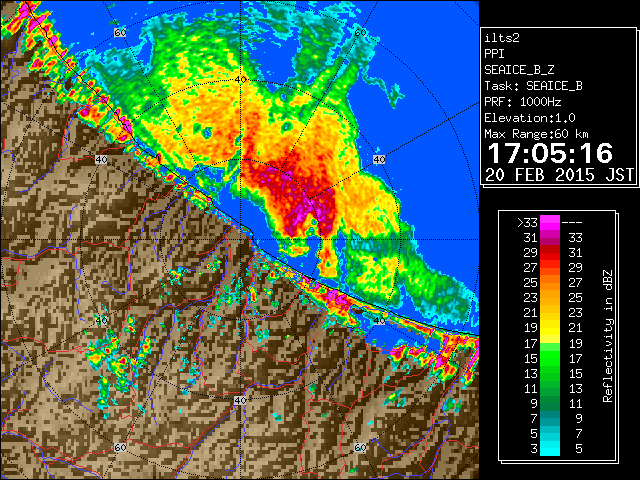Click the magenta >33 dBZ legend swatch
The height and width of the screenshot is (480, 640).
(550, 223)
